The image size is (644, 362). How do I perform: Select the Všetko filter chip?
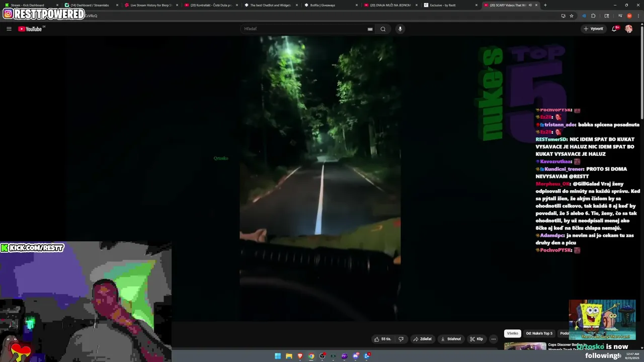pyautogui.click(x=512, y=333)
